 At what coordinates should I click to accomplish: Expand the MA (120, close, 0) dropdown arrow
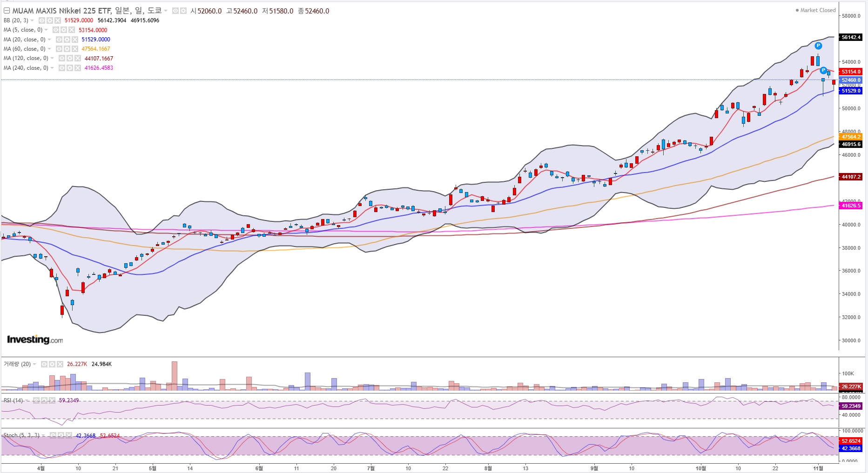pos(52,59)
